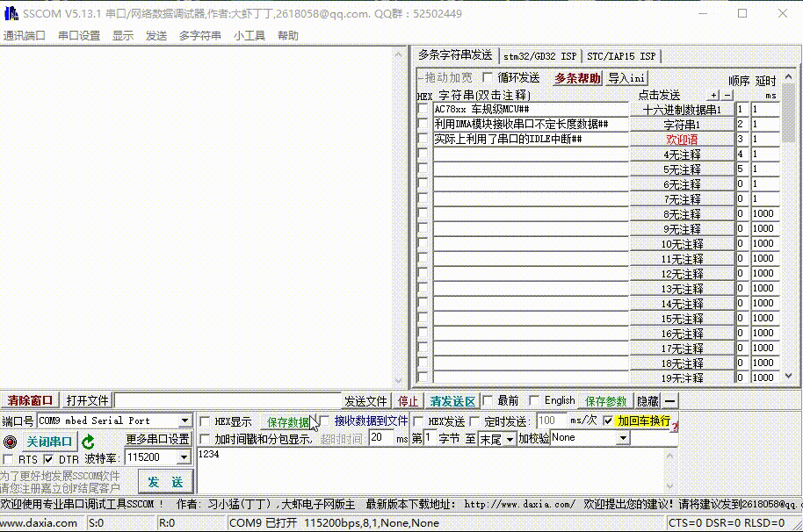Screen dimensions: 803x532
Task: Click the minus button above send list
Action: pos(727,95)
